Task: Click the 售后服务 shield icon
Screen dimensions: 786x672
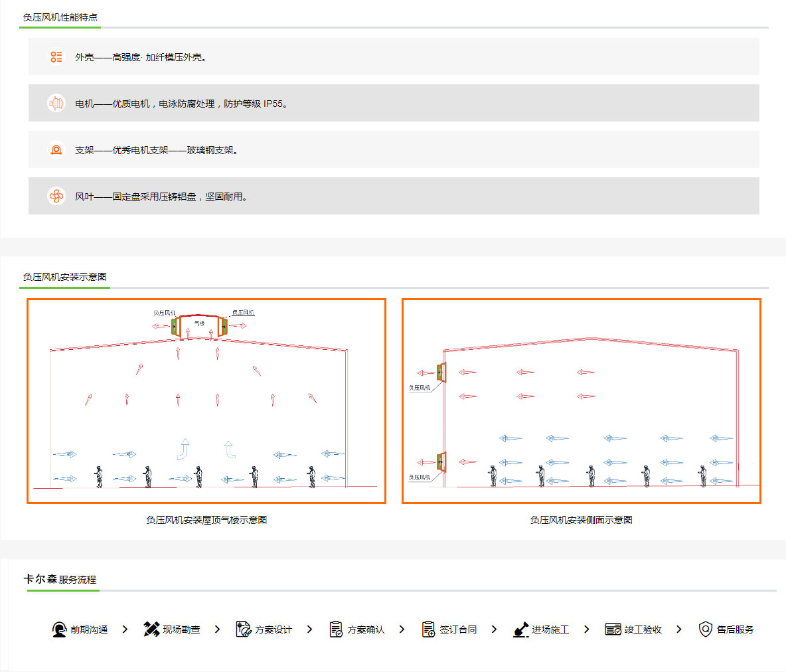Action: tap(705, 630)
